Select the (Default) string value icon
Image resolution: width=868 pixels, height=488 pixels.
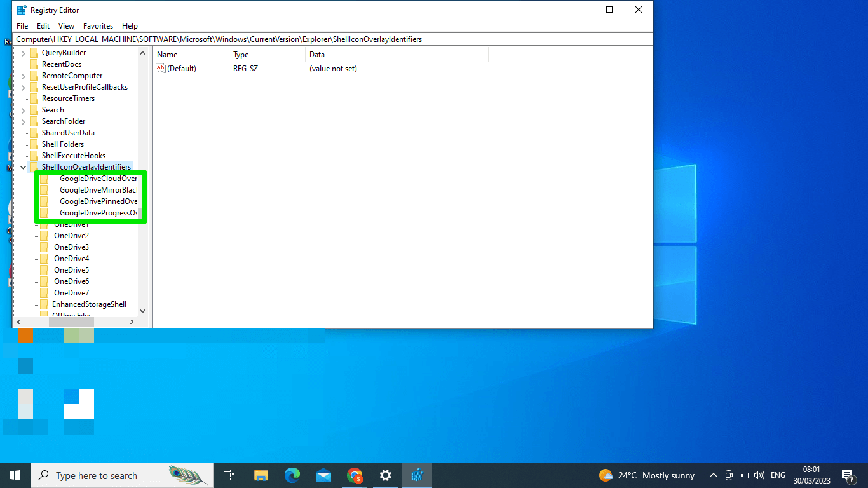[x=161, y=68]
